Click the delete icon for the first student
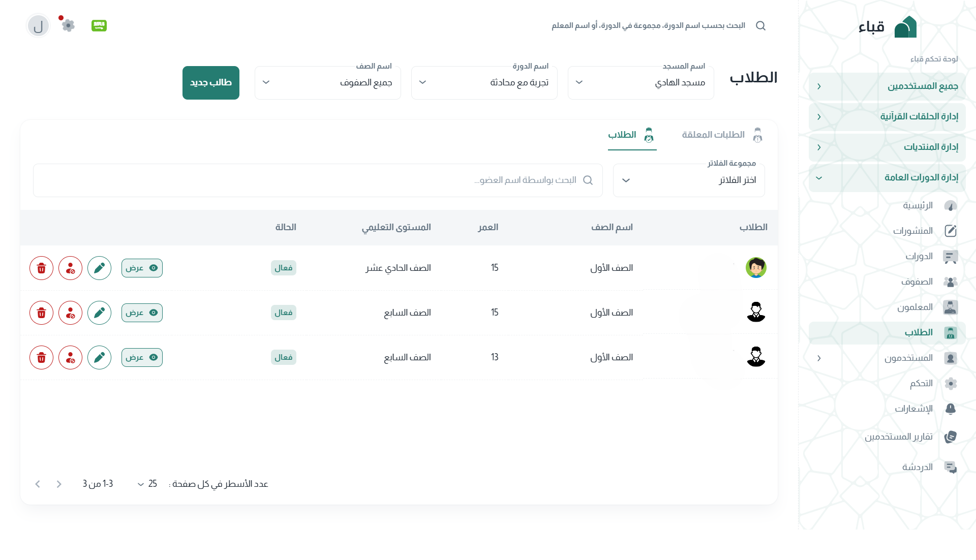The height and width of the screenshot is (560, 976). click(x=42, y=268)
